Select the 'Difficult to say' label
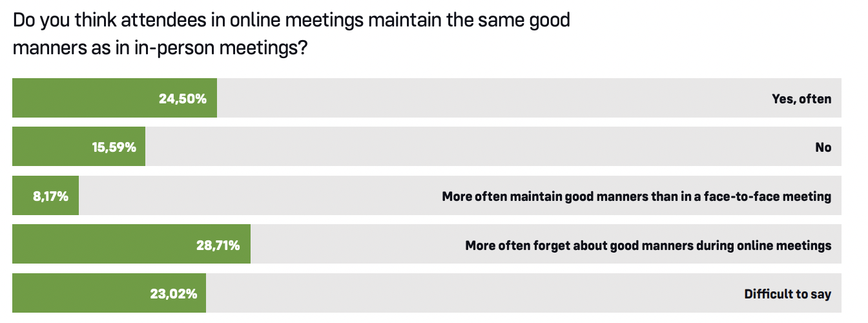868x323 pixels. (x=788, y=294)
